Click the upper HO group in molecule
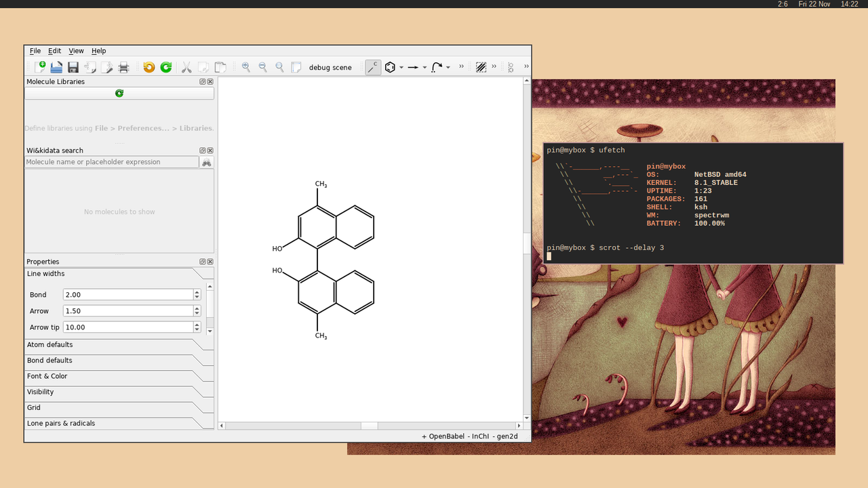The image size is (868, 488). point(277,249)
